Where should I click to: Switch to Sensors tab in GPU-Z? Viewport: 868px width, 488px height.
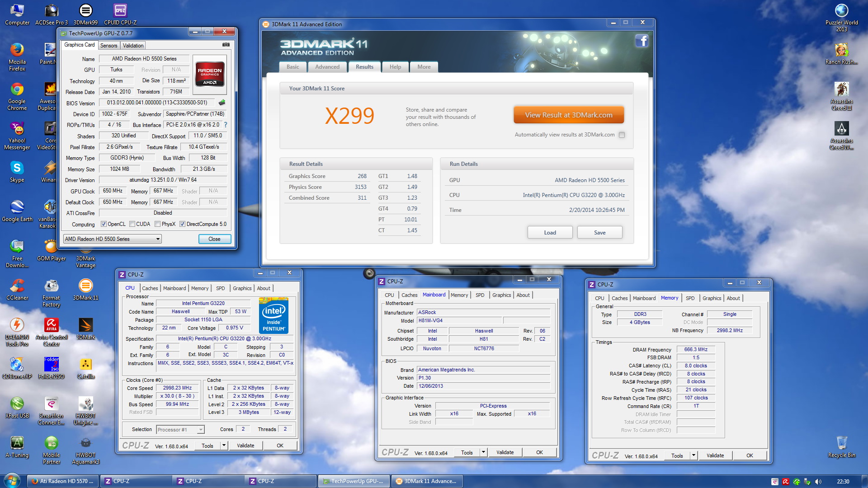[108, 46]
